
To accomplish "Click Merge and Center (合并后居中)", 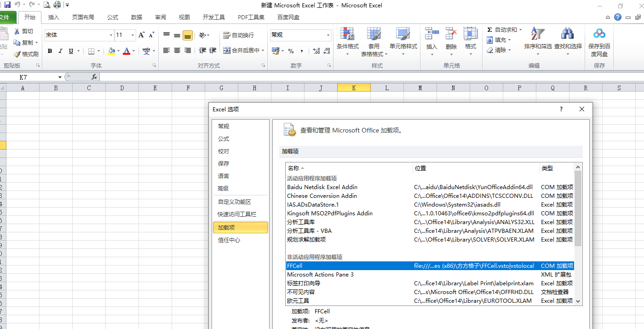I will (241, 51).
